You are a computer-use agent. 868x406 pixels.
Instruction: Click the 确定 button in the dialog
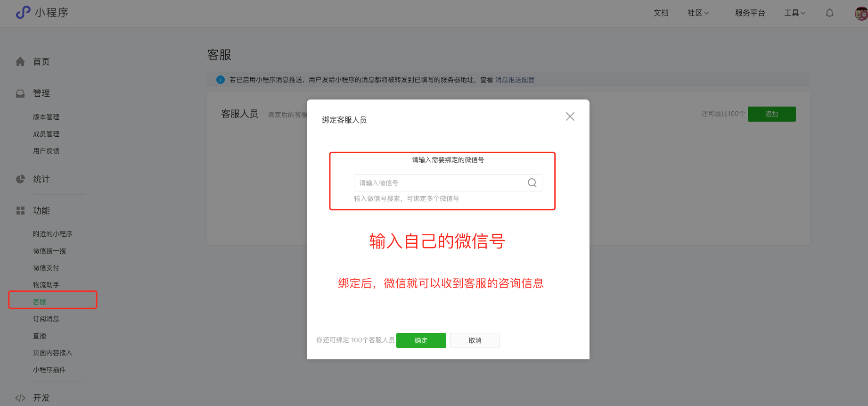click(421, 340)
